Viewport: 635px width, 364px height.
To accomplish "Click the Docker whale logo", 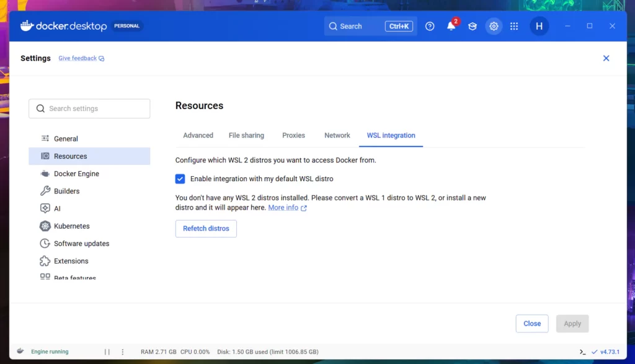I will [27, 25].
